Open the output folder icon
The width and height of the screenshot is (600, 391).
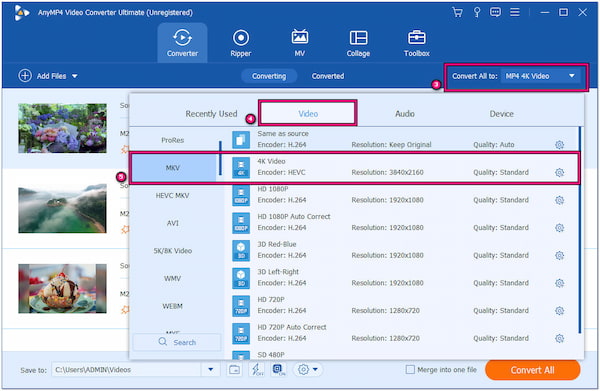[234, 370]
